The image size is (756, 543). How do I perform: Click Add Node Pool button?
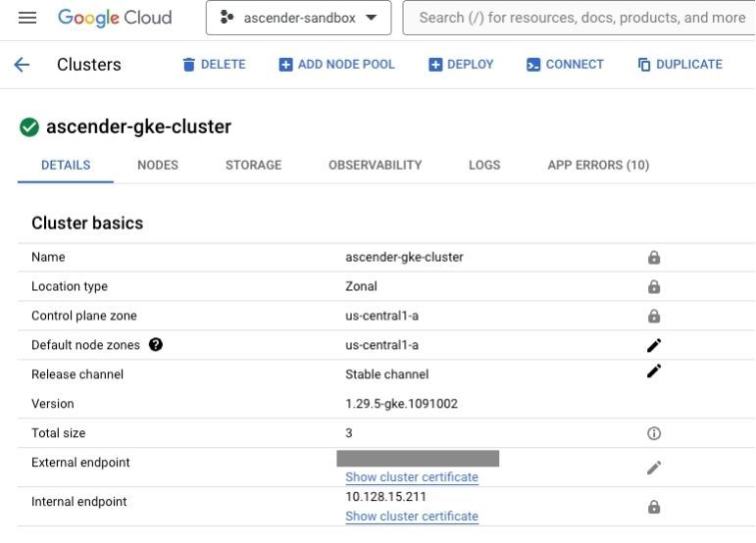(337, 64)
